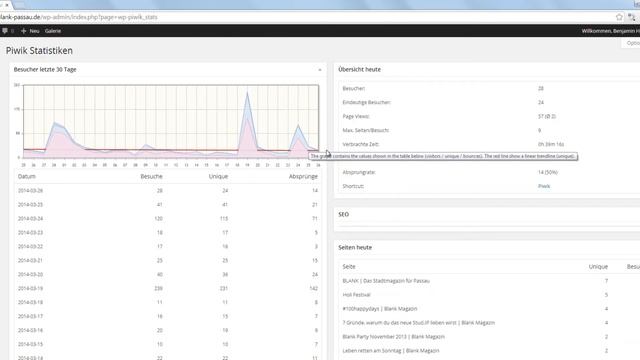Click the 'Max. Seiten/Besuch:' label

tap(366, 130)
